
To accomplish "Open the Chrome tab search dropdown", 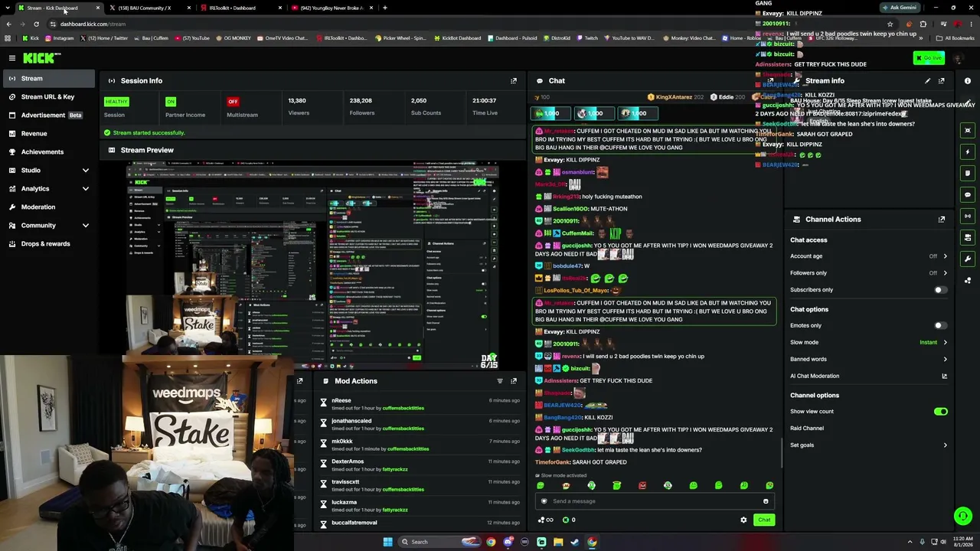I will coord(8,8).
